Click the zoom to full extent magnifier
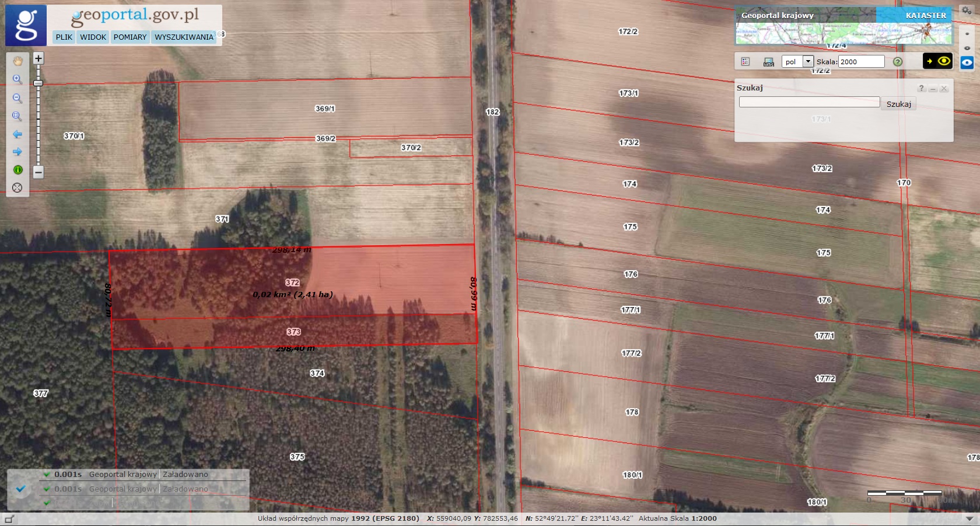The height and width of the screenshot is (526, 980). 17,116
